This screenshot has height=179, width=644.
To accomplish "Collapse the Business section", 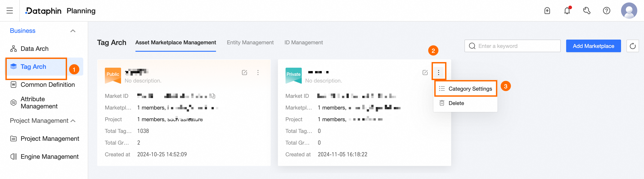I will pyautogui.click(x=73, y=31).
